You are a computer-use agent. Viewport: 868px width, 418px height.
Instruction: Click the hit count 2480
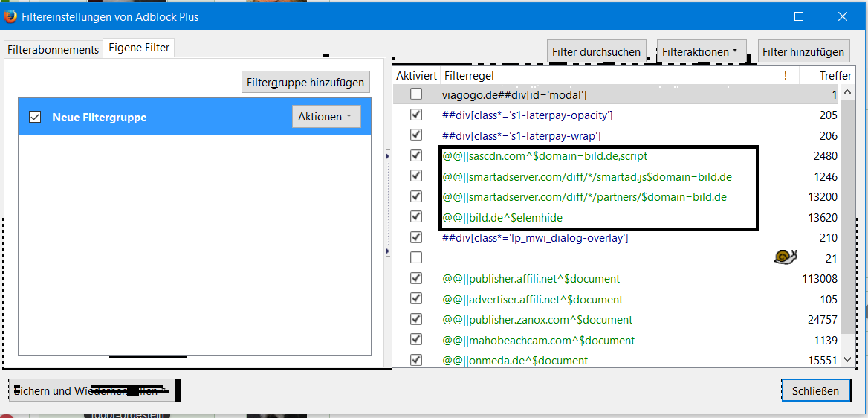[x=826, y=156]
